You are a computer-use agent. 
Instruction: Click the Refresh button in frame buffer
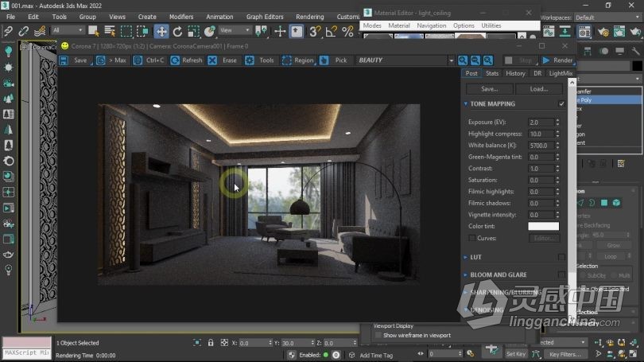tap(187, 60)
